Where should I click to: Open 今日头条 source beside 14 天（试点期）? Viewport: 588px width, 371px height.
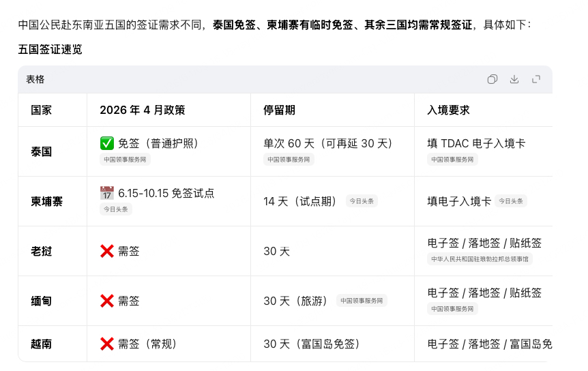click(362, 201)
